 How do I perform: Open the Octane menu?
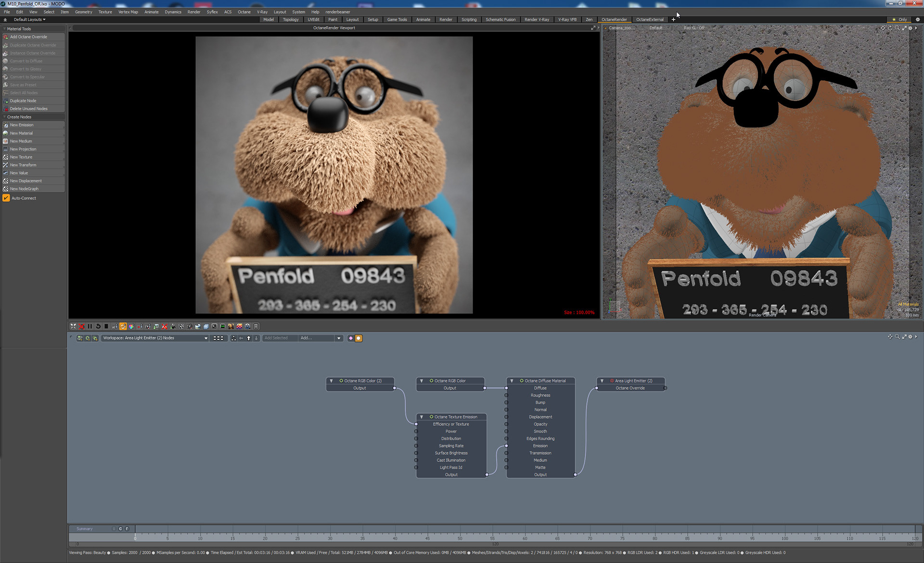tap(244, 12)
